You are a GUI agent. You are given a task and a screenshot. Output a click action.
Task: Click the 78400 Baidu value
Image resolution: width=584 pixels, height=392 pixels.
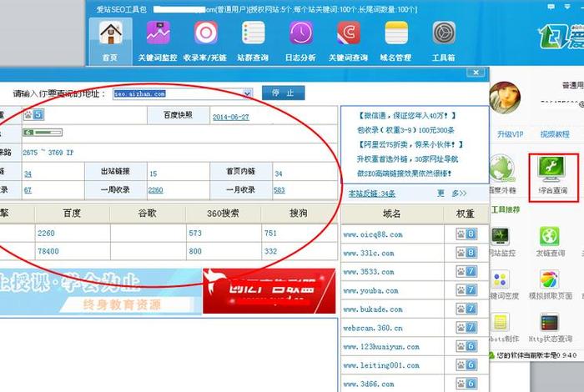48,252
